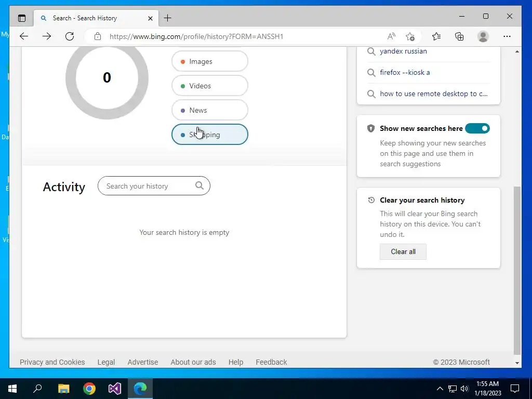Viewport: 532px width, 399px height.
Task: View site information via the lock icon
Action: (x=98, y=36)
